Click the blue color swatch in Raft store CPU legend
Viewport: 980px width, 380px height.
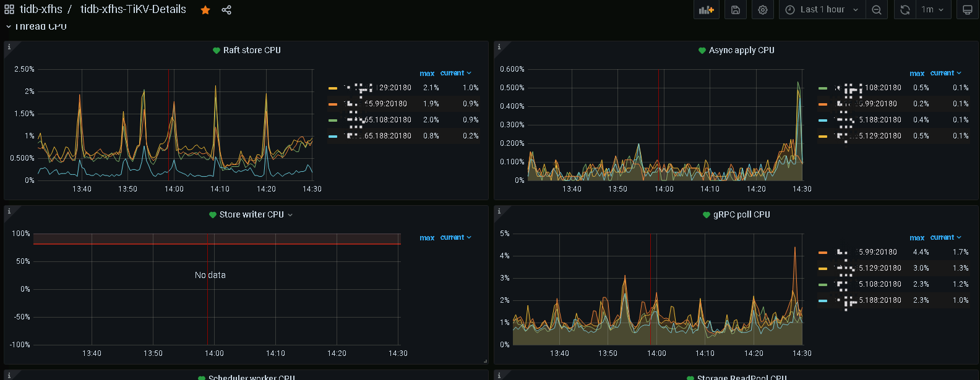click(333, 136)
